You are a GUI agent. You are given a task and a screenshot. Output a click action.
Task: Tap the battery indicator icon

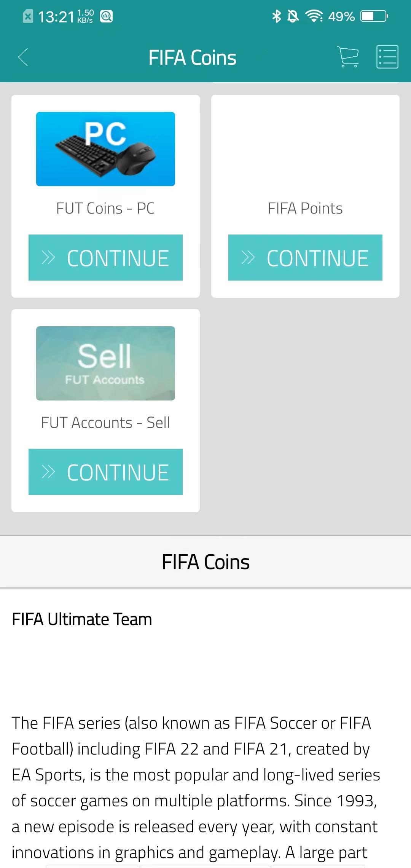[374, 16]
